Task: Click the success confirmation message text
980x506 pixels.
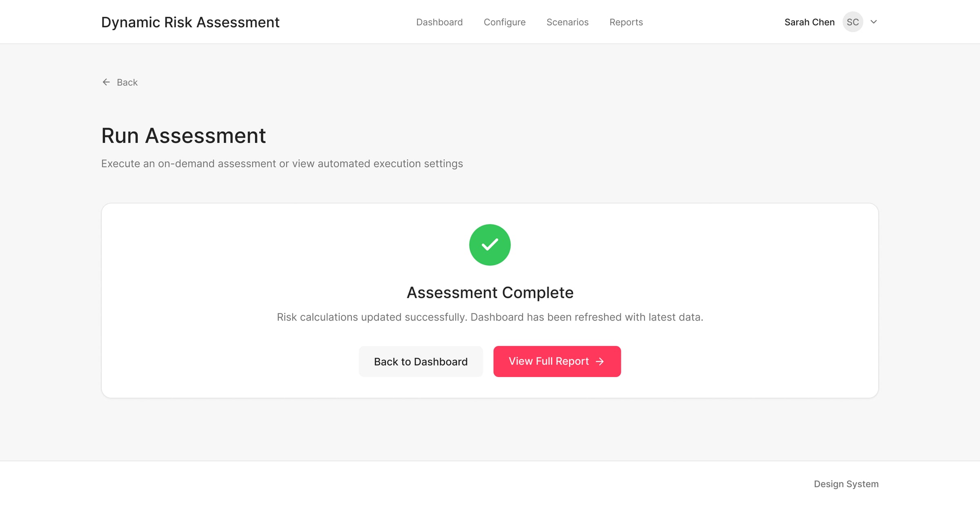Action: point(490,317)
